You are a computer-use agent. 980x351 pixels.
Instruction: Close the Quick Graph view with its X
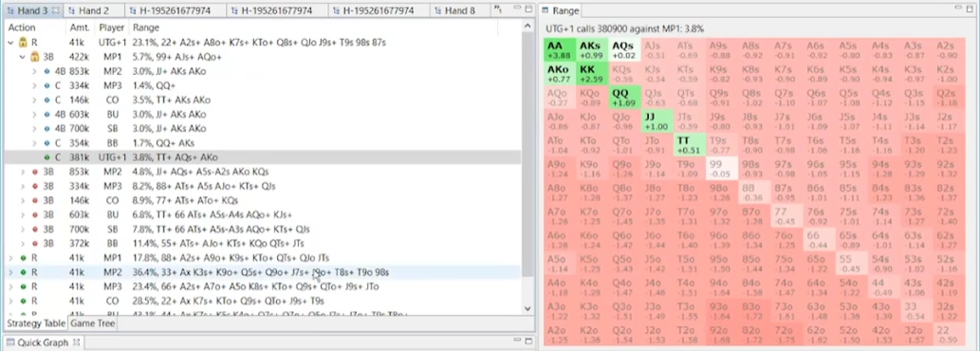click(76, 342)
